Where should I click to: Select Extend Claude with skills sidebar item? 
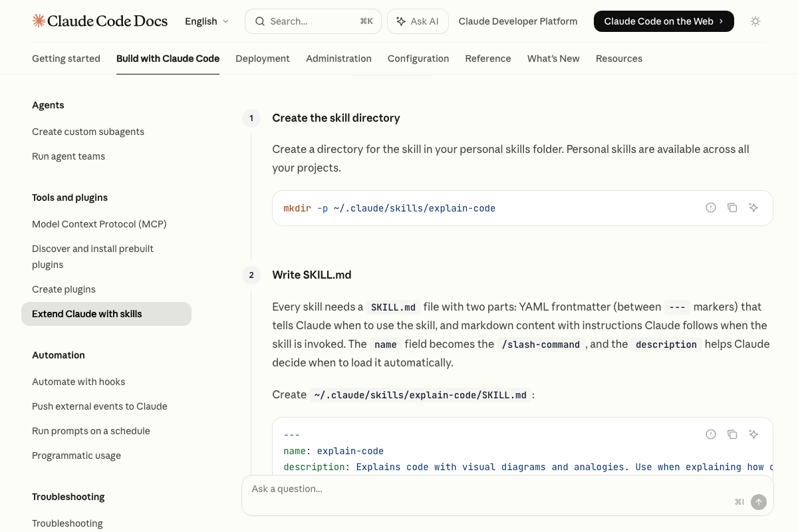coord(106,314)
